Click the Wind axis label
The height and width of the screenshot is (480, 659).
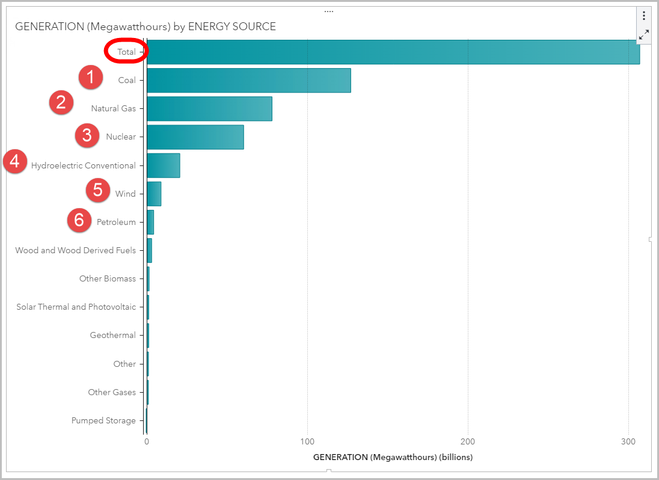[126, 194]
